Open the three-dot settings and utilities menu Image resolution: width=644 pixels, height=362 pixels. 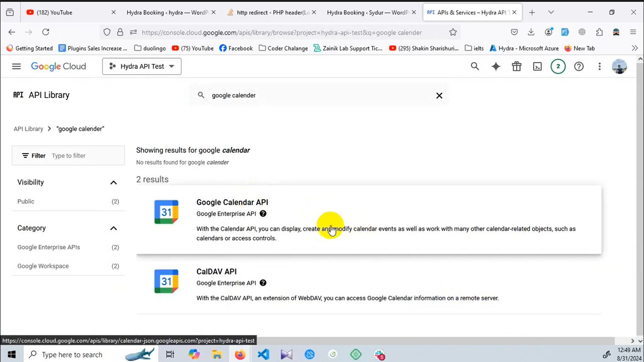(599, 67)
